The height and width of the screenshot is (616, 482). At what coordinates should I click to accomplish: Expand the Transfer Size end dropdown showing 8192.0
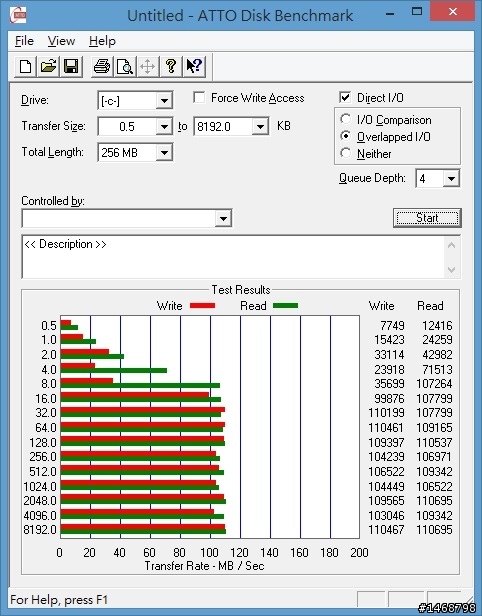click(260, 126)
